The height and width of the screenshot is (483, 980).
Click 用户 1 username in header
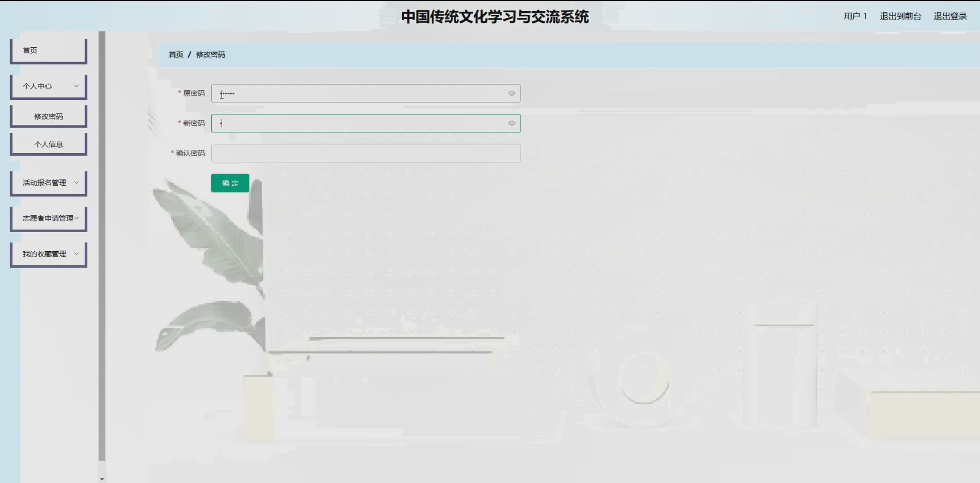point(855,16)
